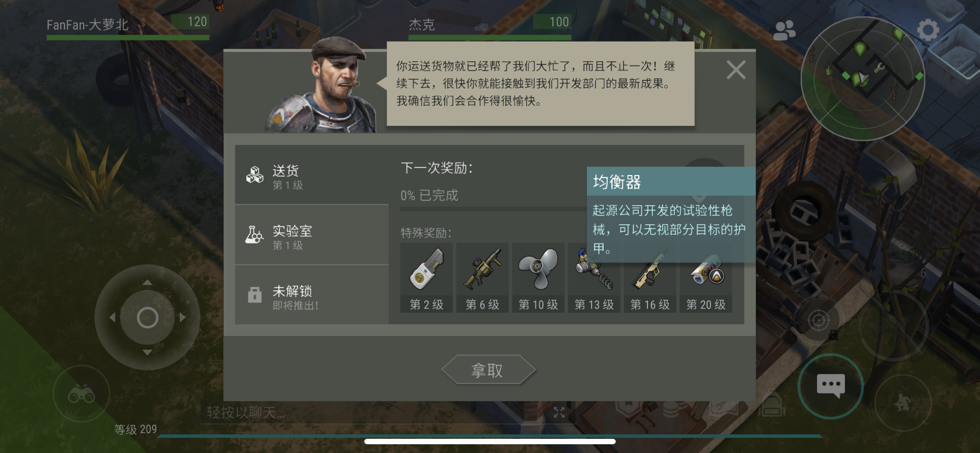Expand the chat with fullscreen arrows icon

[559, 413]
